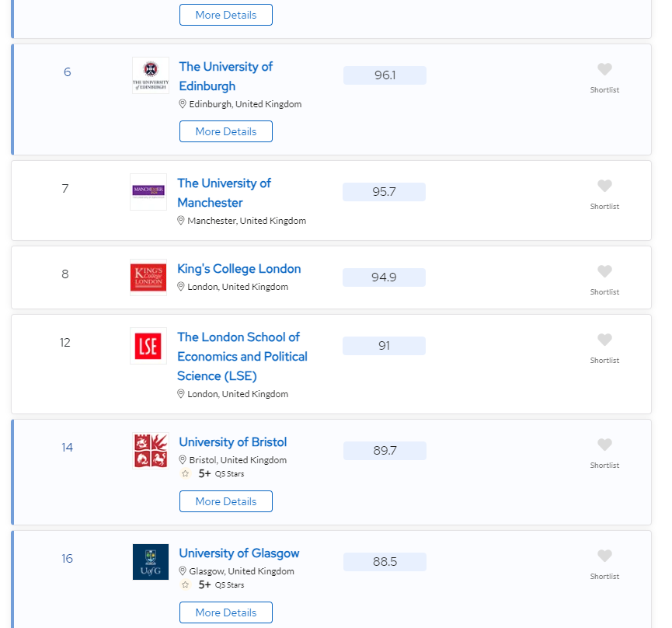Open More Details for University of Bristol
Viewport: 672px width, 628px height.
[x=226, y=501]
